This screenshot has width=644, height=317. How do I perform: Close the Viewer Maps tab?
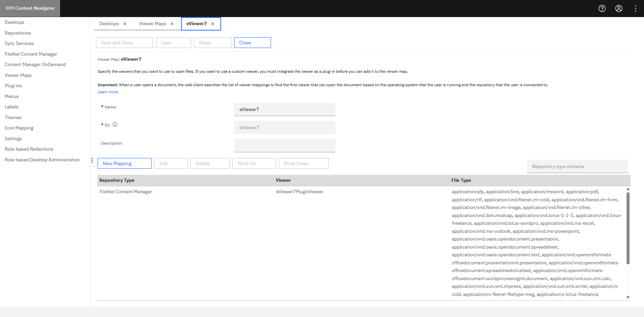pyautogui.click(x=172, y=23)
